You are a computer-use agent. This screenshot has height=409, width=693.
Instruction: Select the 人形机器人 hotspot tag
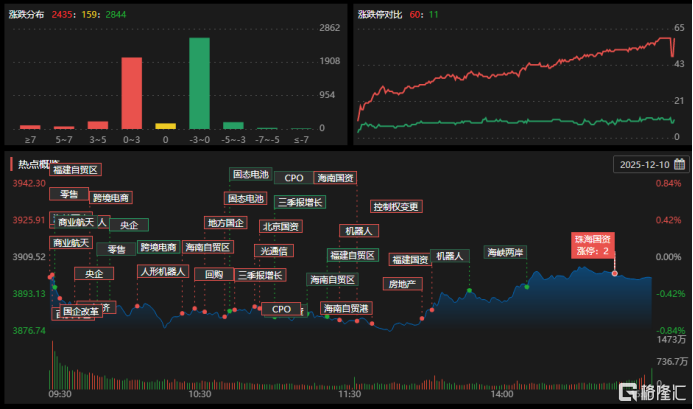tap(162, 271)
